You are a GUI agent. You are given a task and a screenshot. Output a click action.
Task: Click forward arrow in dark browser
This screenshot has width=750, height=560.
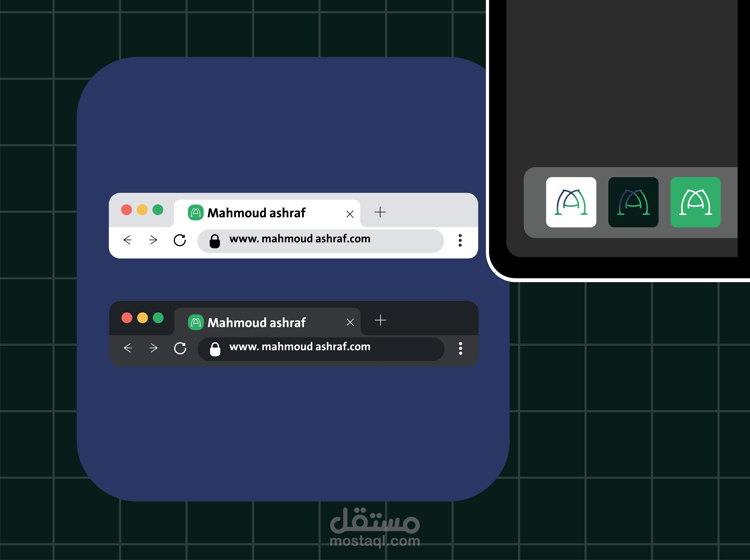pos(154,348)
